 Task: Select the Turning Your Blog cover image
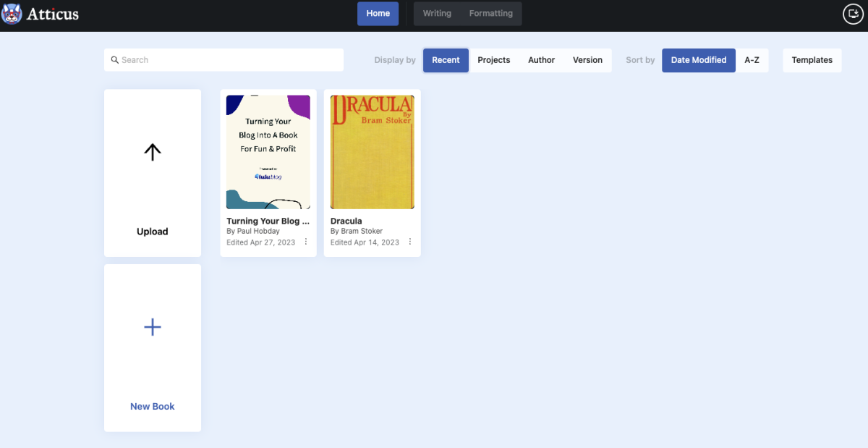(268, 151)
